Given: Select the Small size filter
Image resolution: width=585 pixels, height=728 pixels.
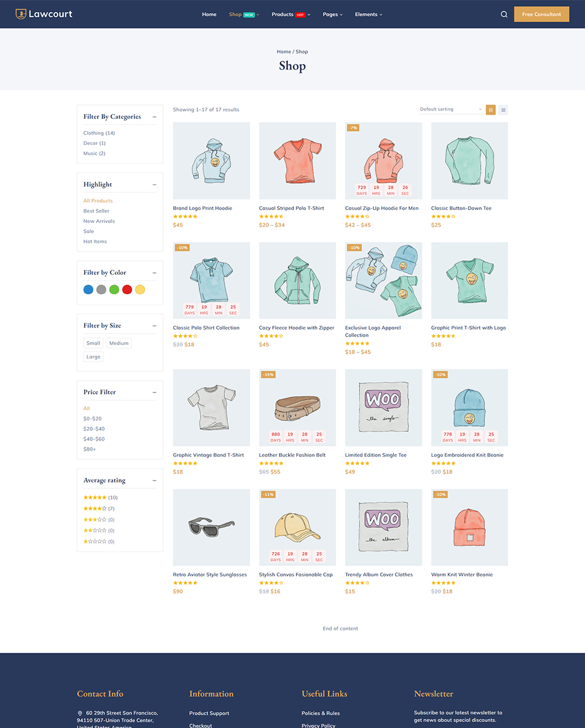Looking at the screenshot, I should tap(93, 343).
